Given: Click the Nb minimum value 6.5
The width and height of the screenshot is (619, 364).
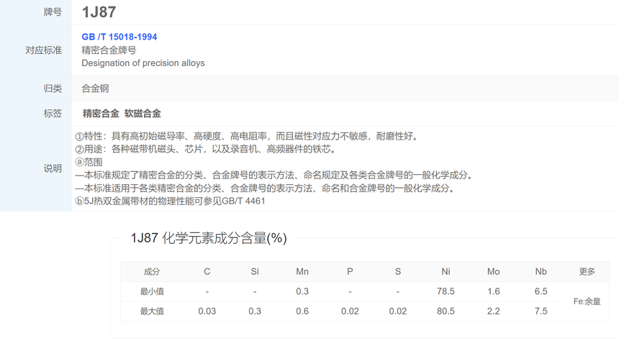Looking at the screenshot, I should (x=541, y=291).
